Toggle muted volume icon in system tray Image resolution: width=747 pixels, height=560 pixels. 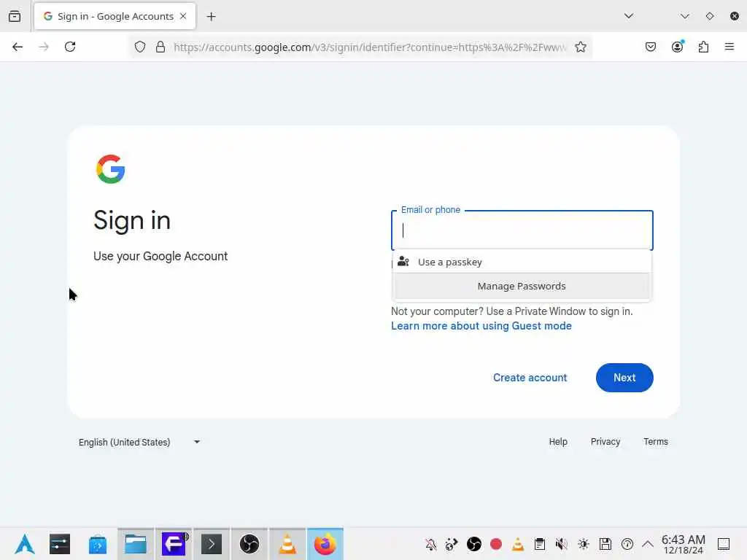[561, 544]
